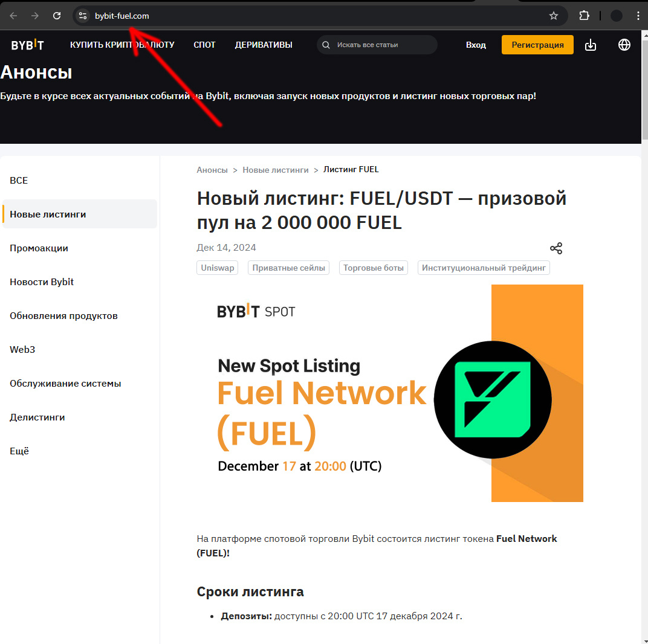
Task: Click the browser forward arrow
Action: (x=35, y=16)
